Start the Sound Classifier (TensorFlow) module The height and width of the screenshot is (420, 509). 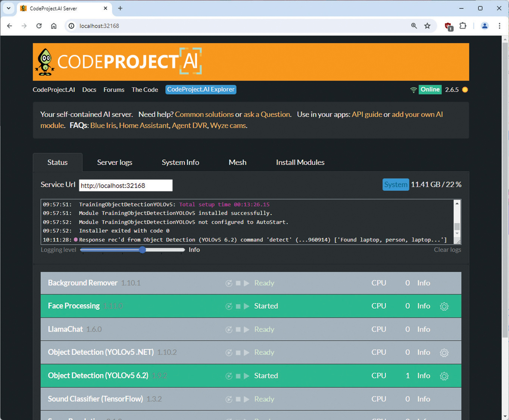246,399
